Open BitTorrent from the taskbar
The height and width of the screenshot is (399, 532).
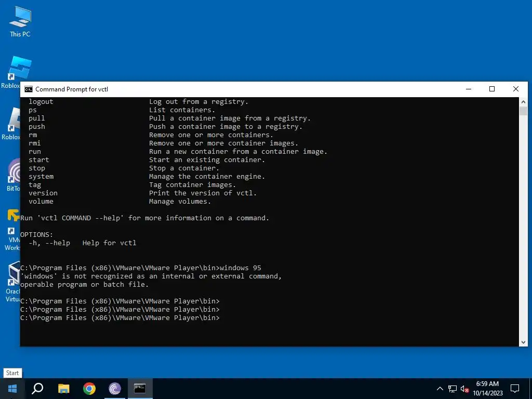(x=115, y=389)
